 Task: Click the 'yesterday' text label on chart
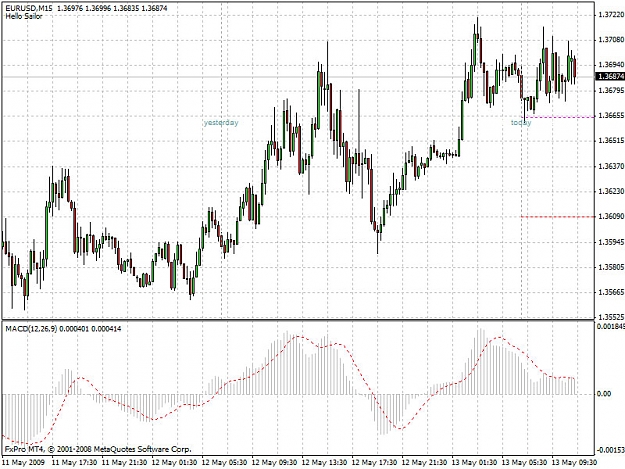(x=221, y=122)
